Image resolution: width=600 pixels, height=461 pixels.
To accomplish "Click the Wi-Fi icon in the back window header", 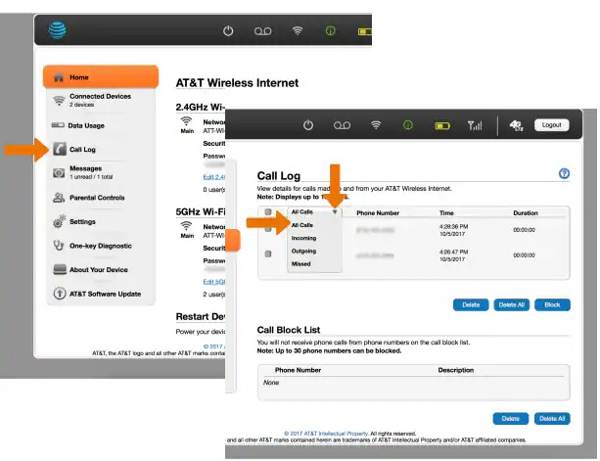I will click(297, 31).
